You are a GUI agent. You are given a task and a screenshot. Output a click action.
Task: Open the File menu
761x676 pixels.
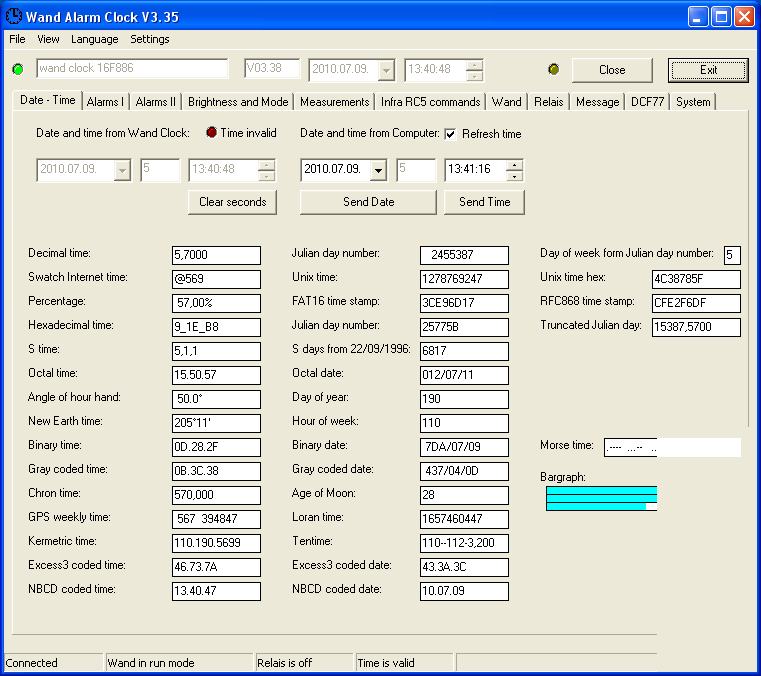(17, 39)
